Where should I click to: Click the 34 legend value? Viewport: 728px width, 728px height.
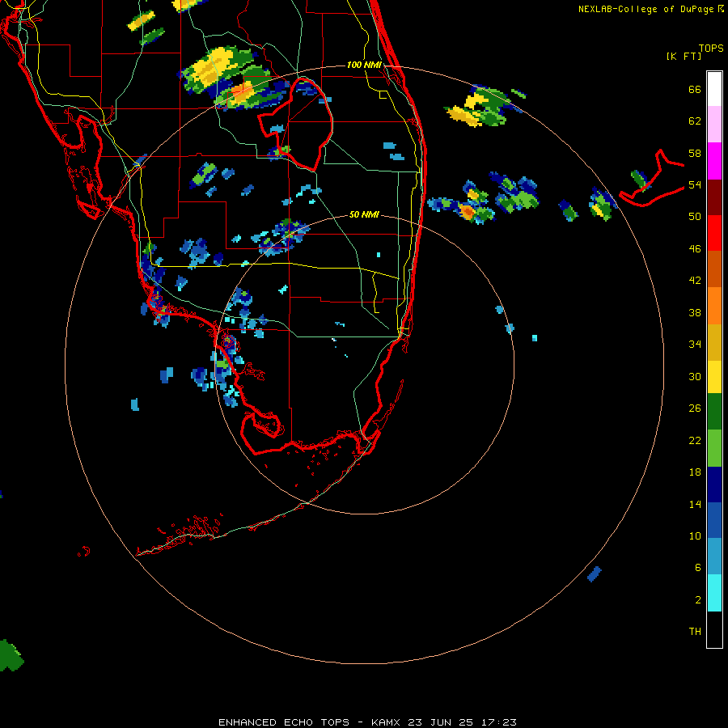pyautogui.click(x=695, y=345)
